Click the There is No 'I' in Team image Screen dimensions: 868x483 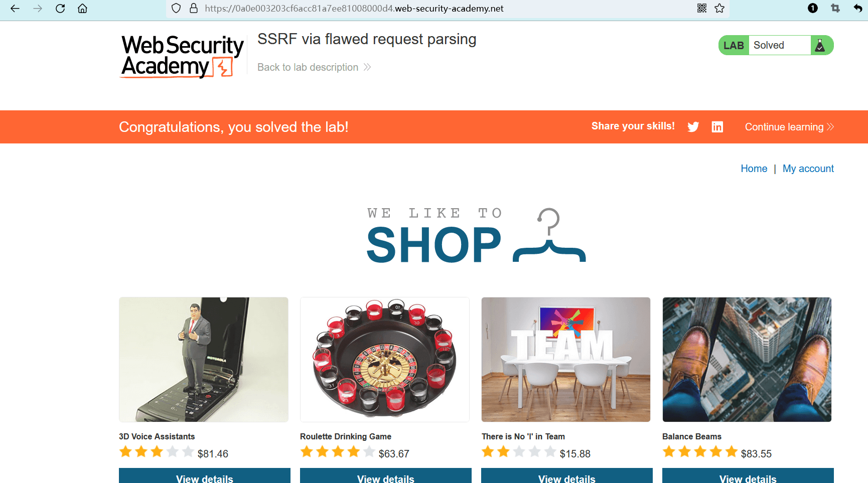click(565, 360)
